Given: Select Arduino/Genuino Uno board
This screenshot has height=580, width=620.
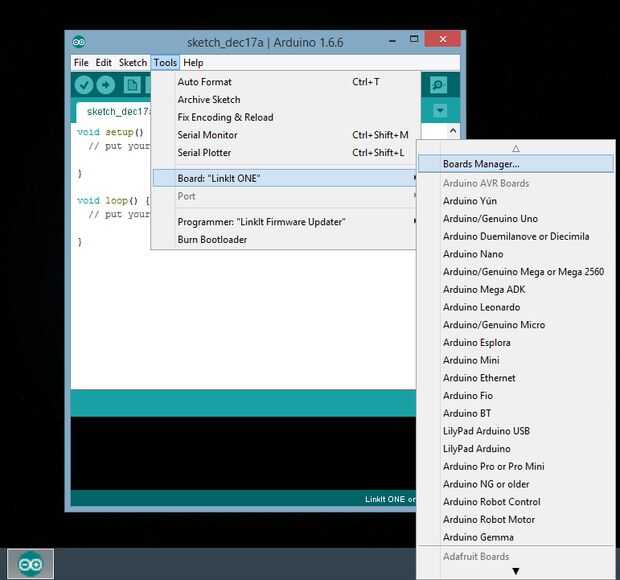Looking at the screenshot, I should (x=516, y=219).
